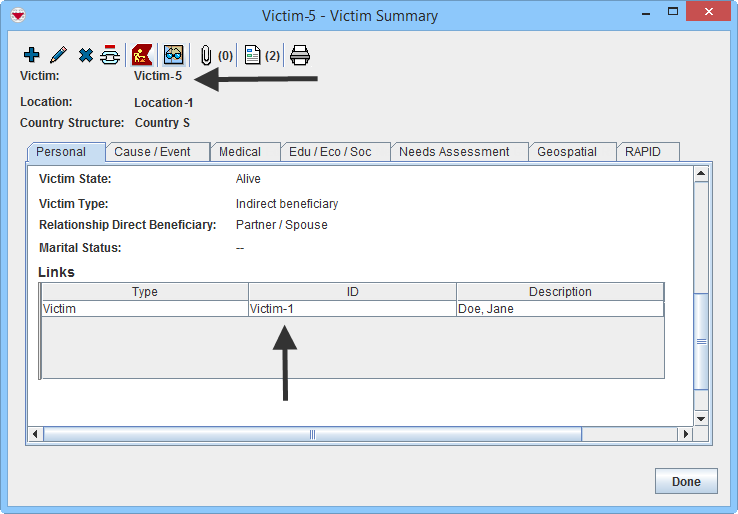The image size is (738, 514).
Task: Open attachments via the paperclip icon
Action: coord(207,55)
